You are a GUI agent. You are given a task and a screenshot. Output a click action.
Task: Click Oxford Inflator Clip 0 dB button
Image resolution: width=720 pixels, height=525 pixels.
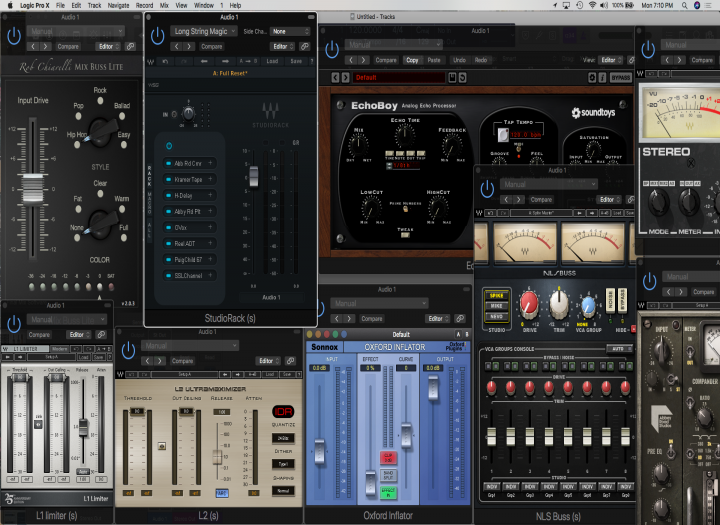pyautogui.click(x=388, y=457)
